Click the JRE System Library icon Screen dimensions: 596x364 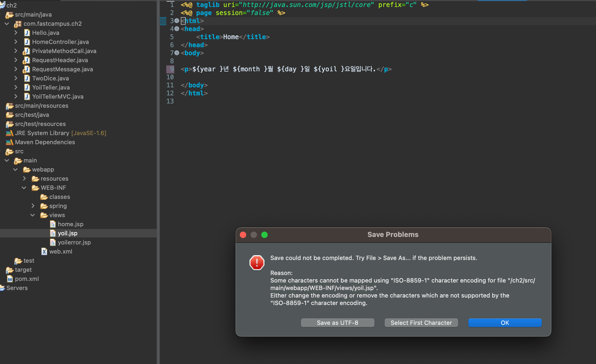(10, 133)
